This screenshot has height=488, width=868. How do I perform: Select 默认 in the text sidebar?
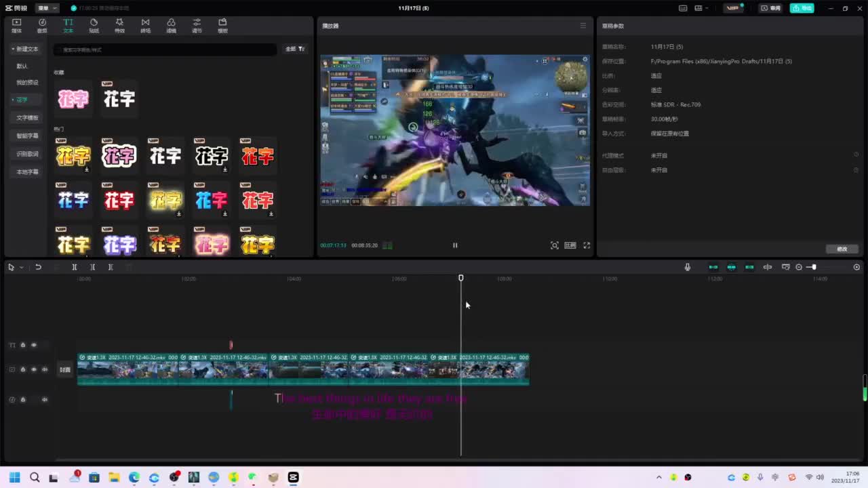point(22,66)
